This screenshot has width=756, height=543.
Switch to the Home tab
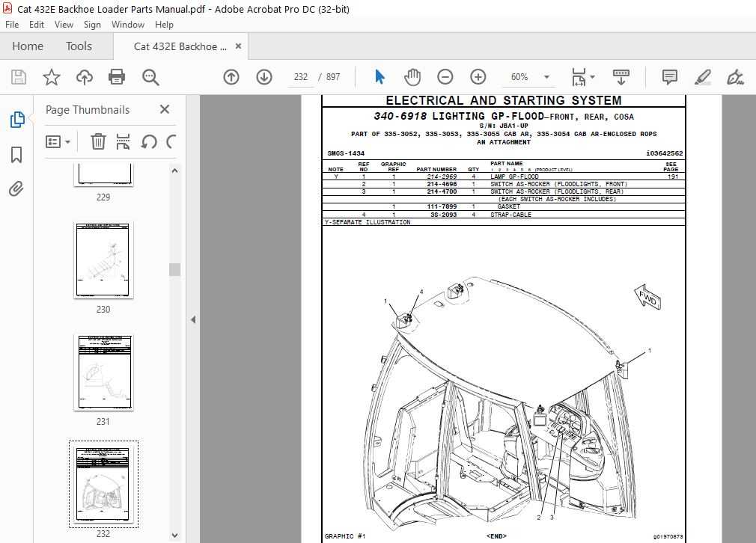pyautogui.click(x=28, y=46)
